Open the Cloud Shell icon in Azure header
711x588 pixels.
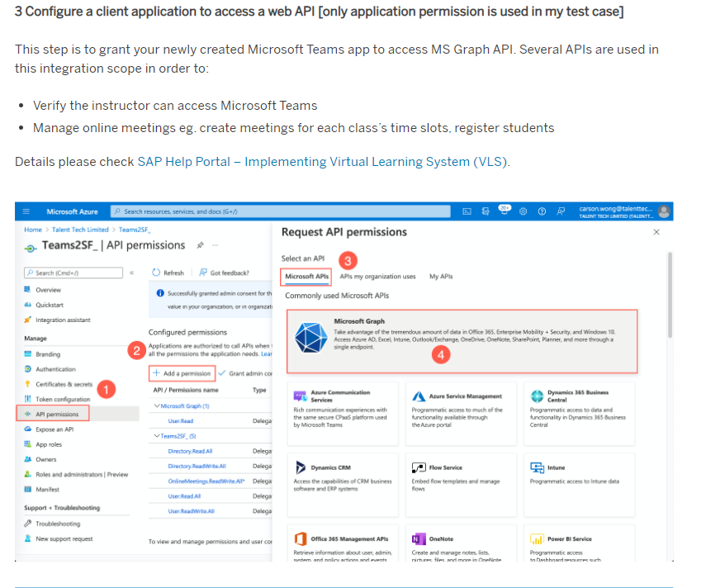(x=467, y=211)
